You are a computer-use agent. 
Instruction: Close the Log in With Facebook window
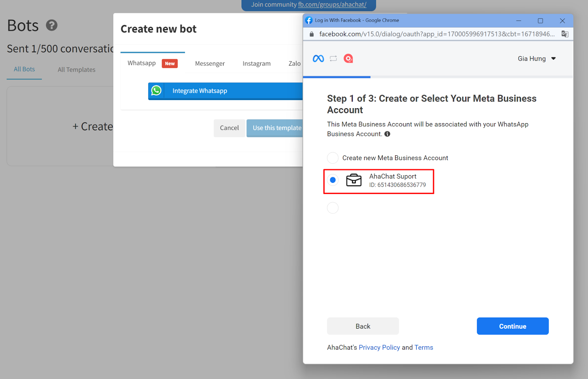[562, 21]
